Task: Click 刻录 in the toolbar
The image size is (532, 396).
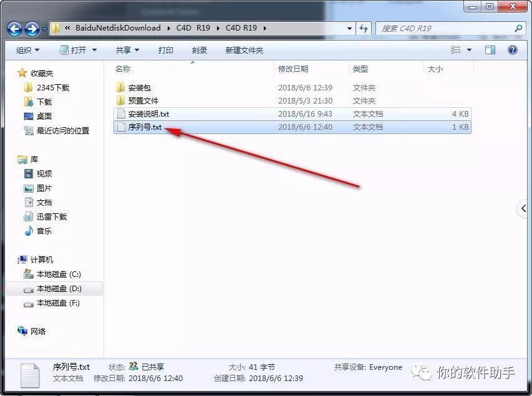Action: pos(200,51)
